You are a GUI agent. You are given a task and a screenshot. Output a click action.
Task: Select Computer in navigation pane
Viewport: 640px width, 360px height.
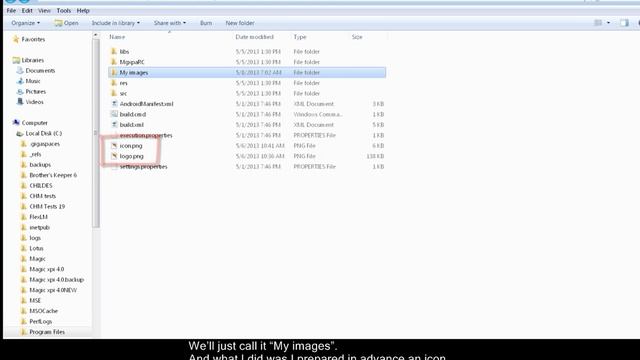click(35, 123)
